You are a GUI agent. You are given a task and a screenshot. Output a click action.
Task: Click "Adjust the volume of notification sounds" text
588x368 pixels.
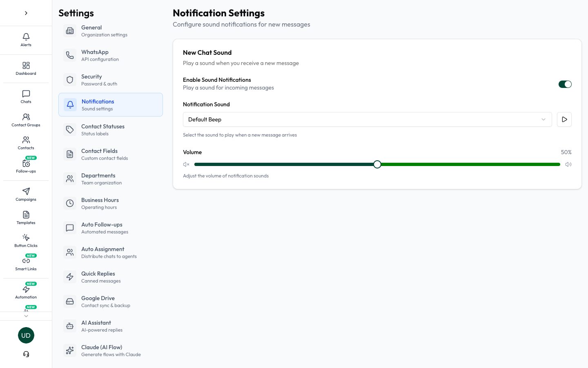pyautogui.click(x=226, y=176)
